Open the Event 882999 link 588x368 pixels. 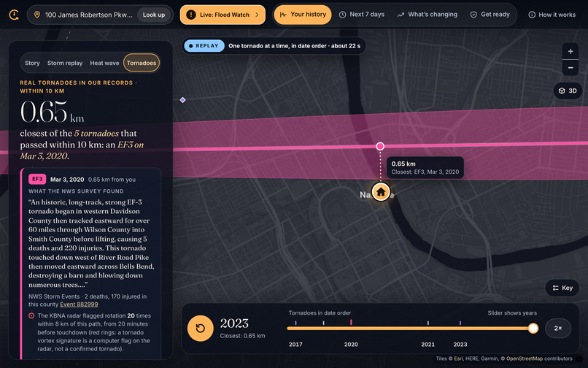79,304
